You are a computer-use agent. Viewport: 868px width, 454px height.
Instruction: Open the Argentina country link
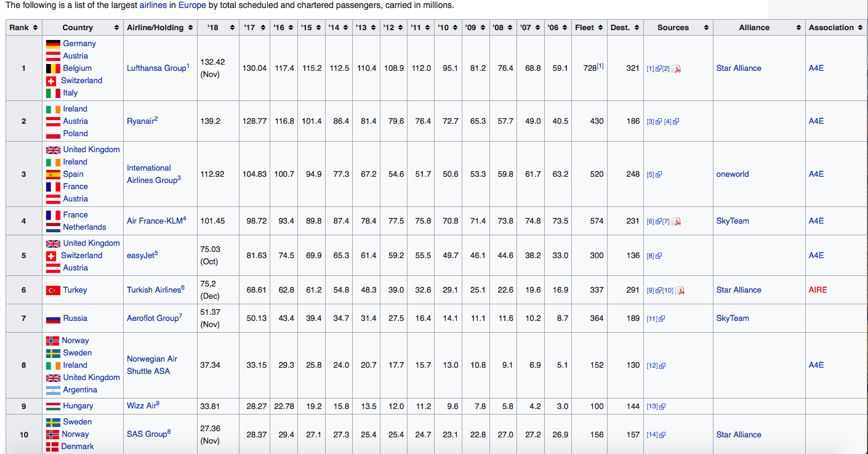[80, 390]
